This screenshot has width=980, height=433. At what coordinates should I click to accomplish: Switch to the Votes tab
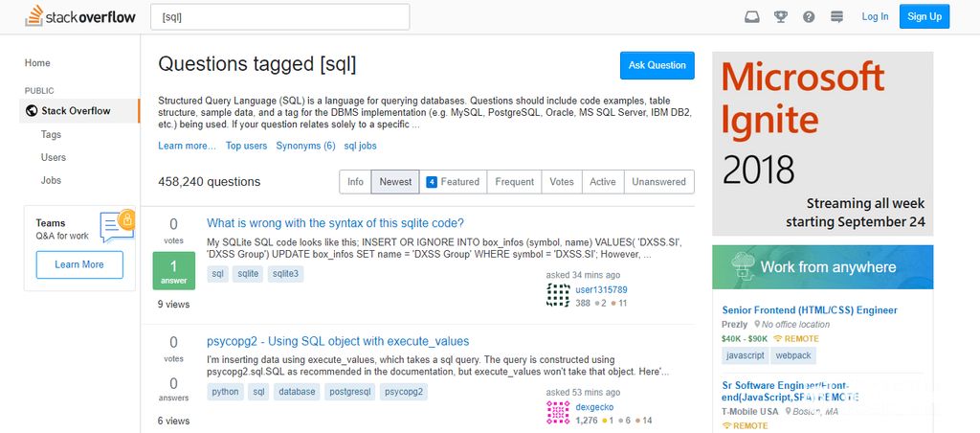pos(562,181)
